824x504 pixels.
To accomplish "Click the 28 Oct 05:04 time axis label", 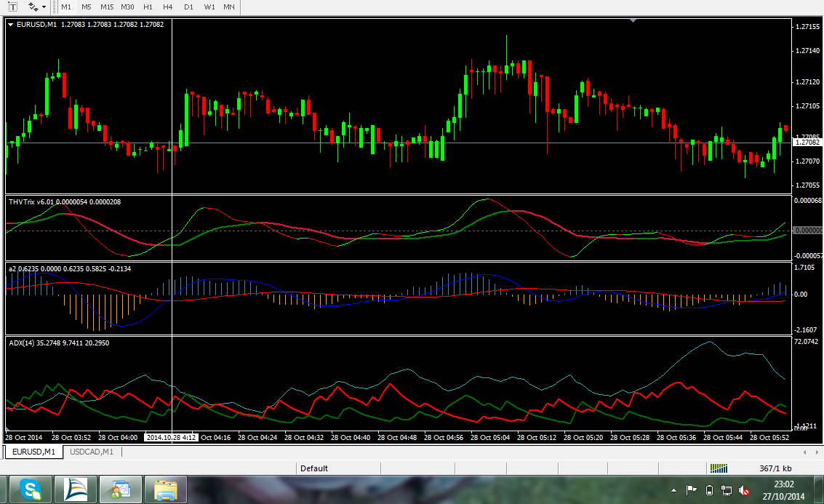I will 489,437.
